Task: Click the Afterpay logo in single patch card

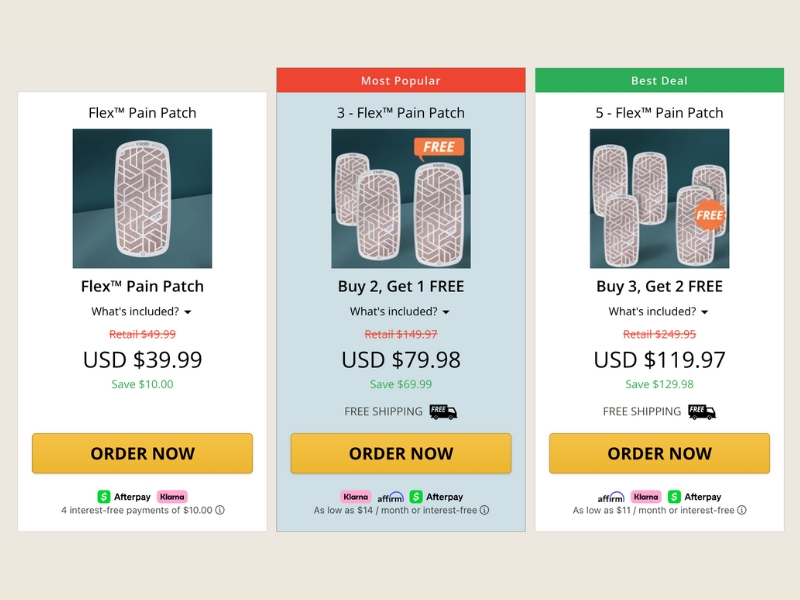Action: click(124, 496)
